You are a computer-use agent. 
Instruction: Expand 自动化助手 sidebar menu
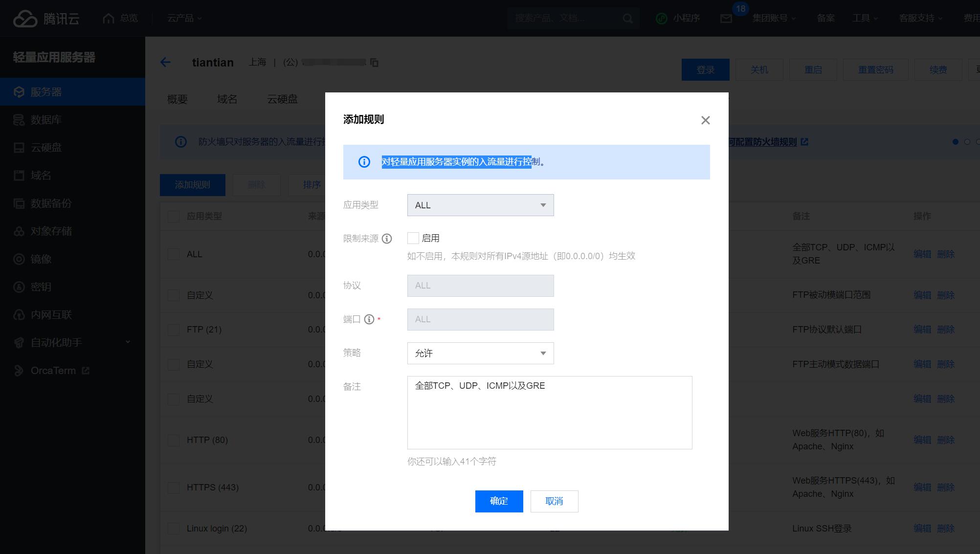tap(56, 342)
